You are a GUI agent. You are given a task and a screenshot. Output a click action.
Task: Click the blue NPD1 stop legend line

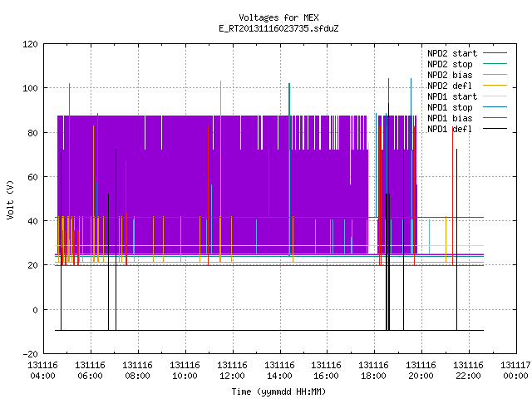495,107
